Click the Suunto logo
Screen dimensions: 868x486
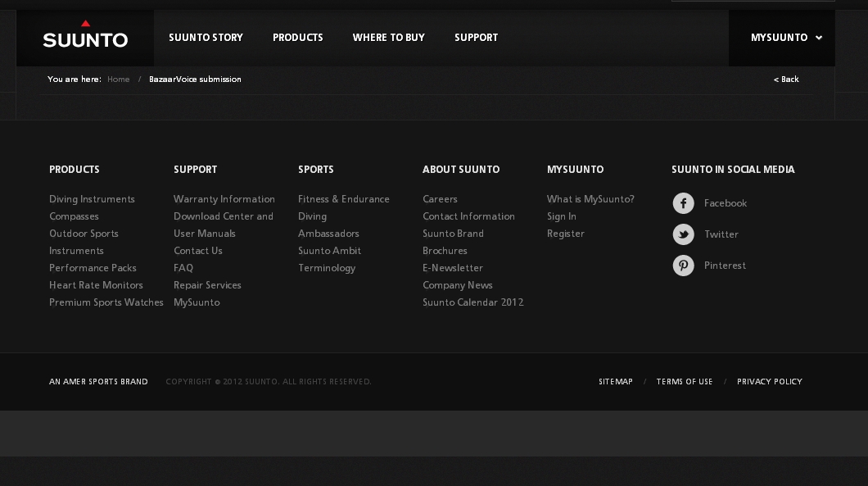pos(85,34)
